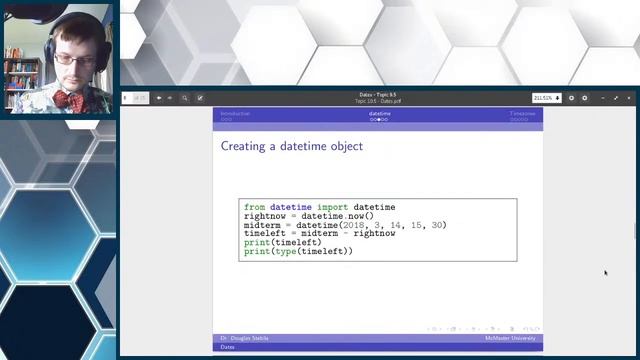Click the code line 'from datetime import datetime'
640x360 pixels.
point(319,207)
